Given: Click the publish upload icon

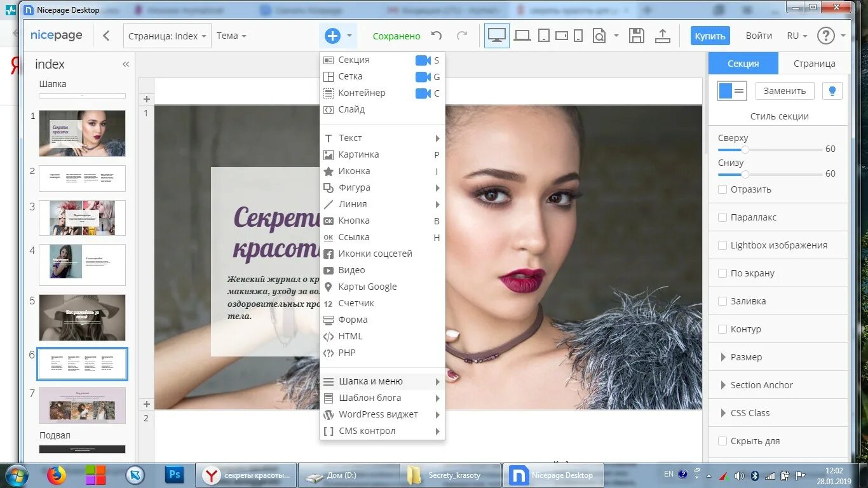Looking at the screenshot, I should tap(663, 36).
